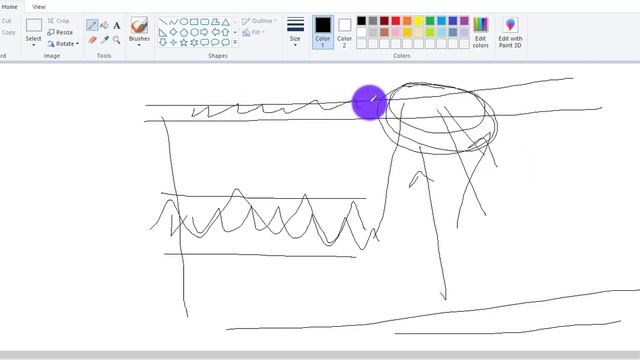Pick the brown color swatch
Image resolution: width=640 pixels, height=360 pixels.
point(384,32)
